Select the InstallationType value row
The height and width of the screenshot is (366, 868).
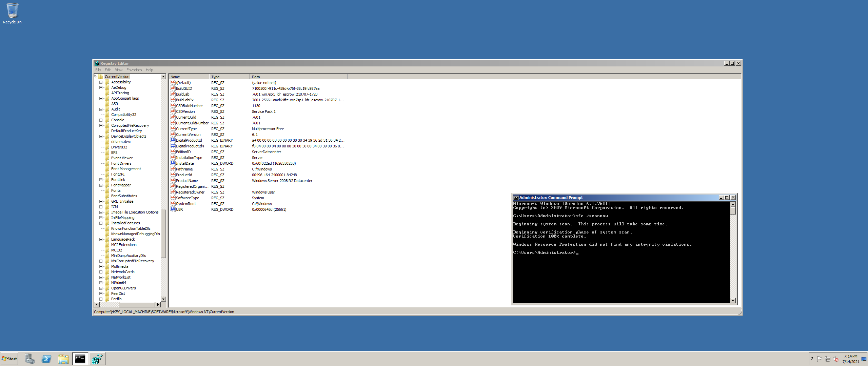click(x=258, y=158)
